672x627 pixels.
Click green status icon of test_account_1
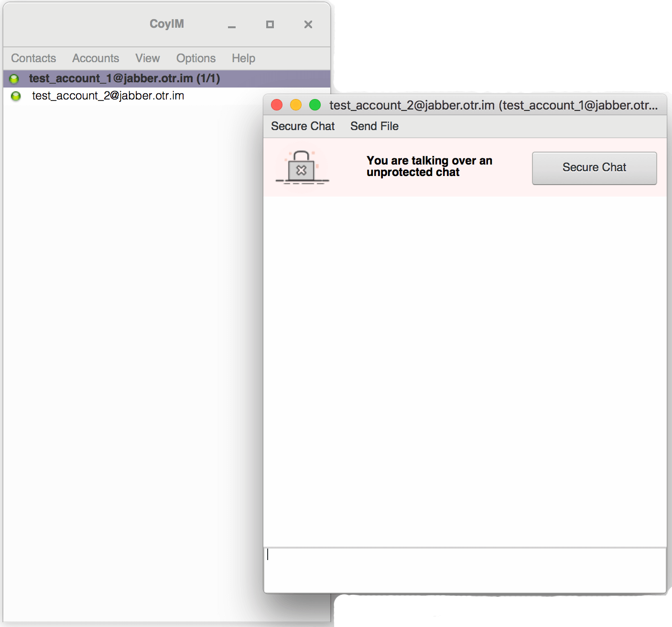(x=14, y=79)
